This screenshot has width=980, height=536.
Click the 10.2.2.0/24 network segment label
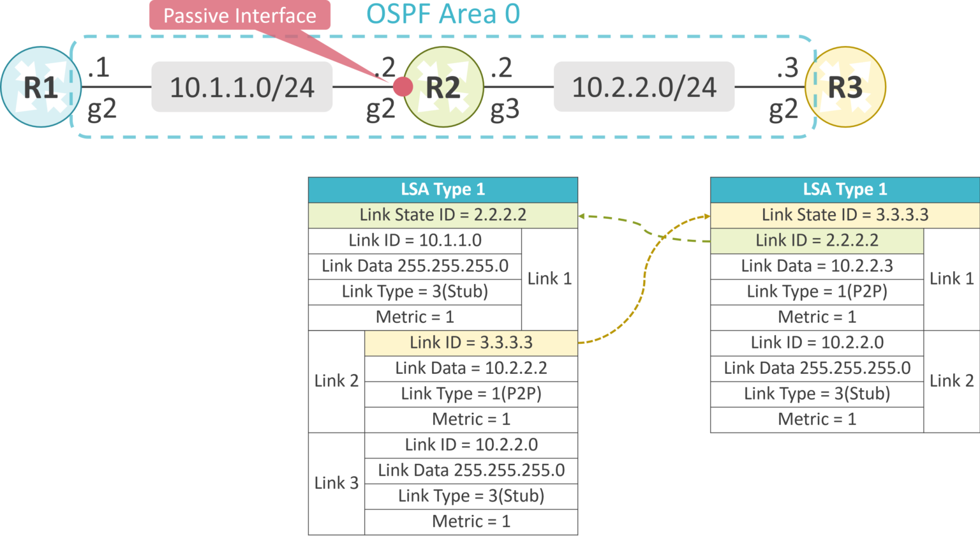646,89
